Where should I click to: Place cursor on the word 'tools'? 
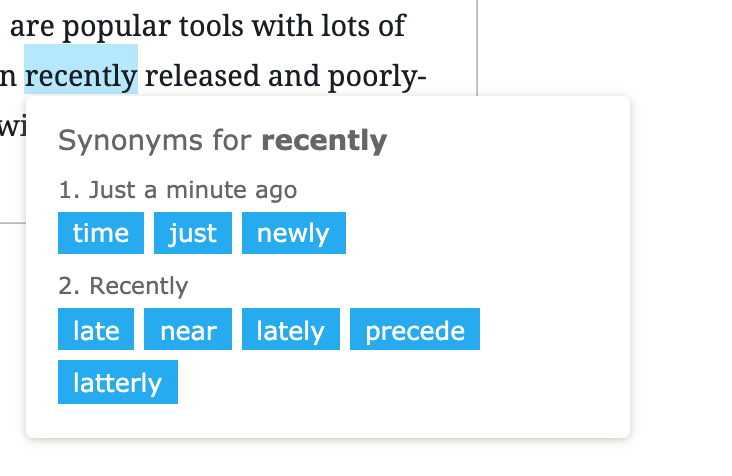click(211, 26)
